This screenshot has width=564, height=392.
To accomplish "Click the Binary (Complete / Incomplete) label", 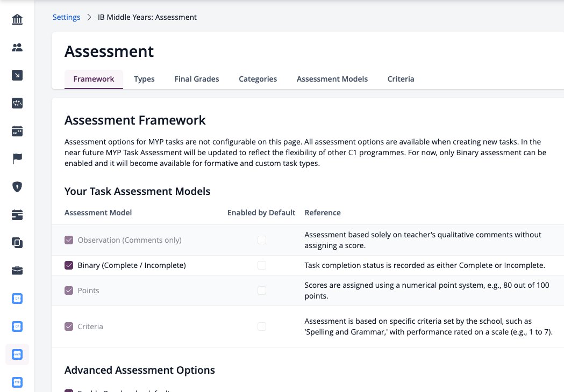I will pos(132,265).
